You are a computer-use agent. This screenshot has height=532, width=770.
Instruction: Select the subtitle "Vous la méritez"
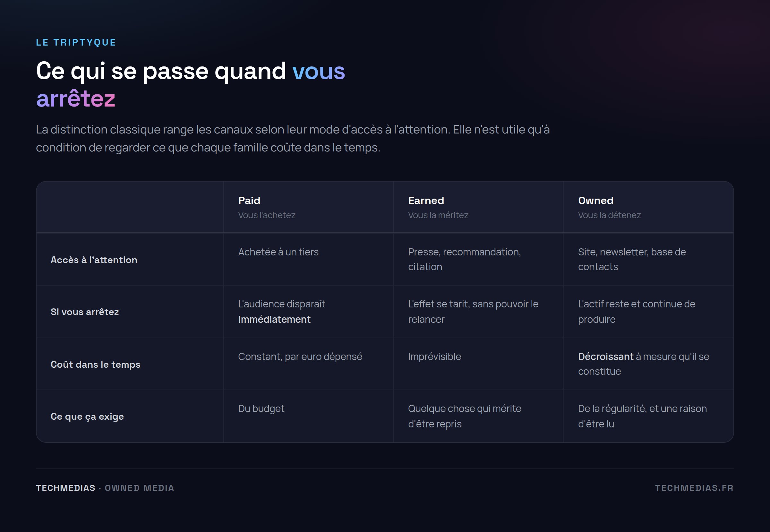pos(438,215)
